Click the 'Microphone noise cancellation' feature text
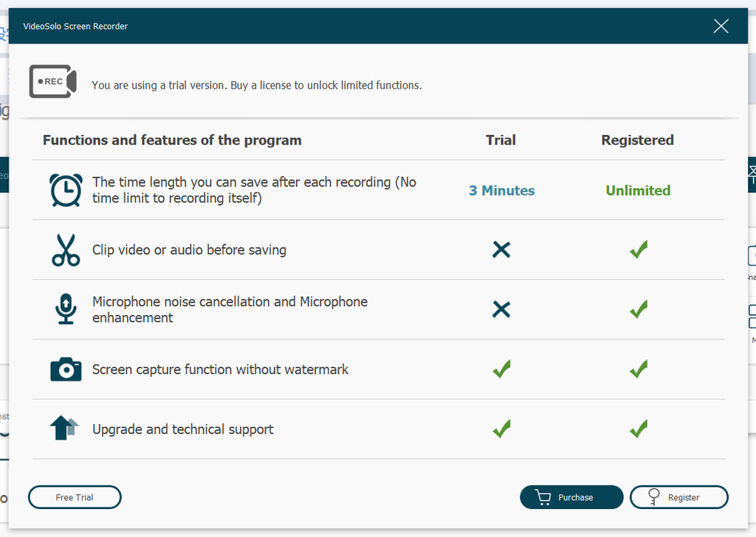This screenshot has width=756, height=537. point(230,309)
